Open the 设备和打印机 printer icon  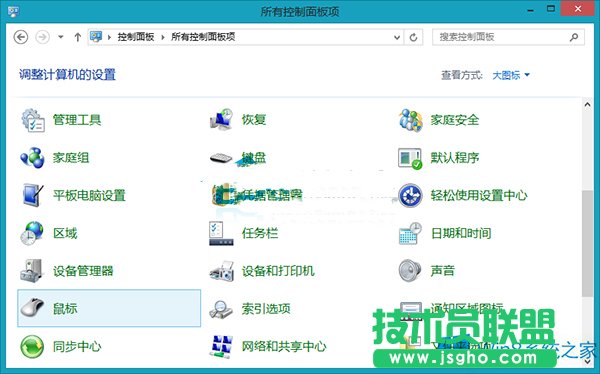222,271
